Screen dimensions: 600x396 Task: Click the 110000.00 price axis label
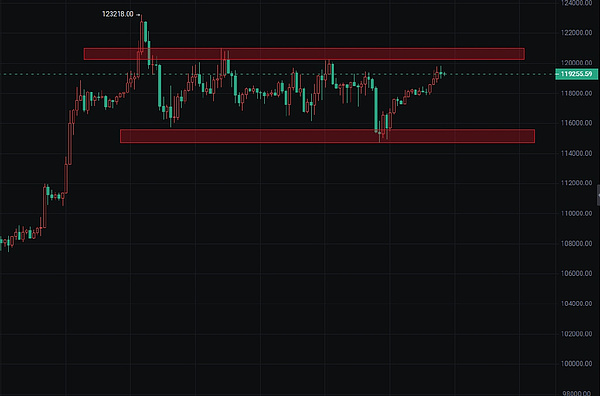pos(576,213)
